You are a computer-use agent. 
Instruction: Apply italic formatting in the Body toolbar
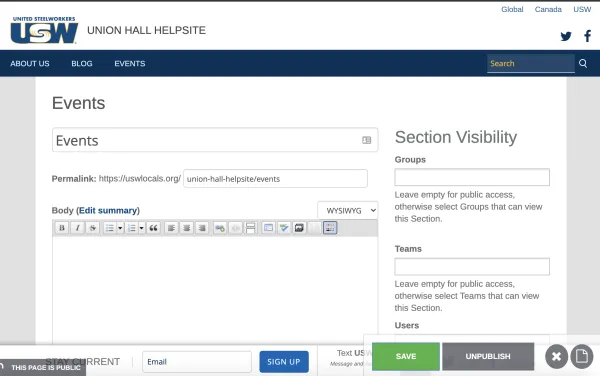pyautogui.click(x=77, y=228)
